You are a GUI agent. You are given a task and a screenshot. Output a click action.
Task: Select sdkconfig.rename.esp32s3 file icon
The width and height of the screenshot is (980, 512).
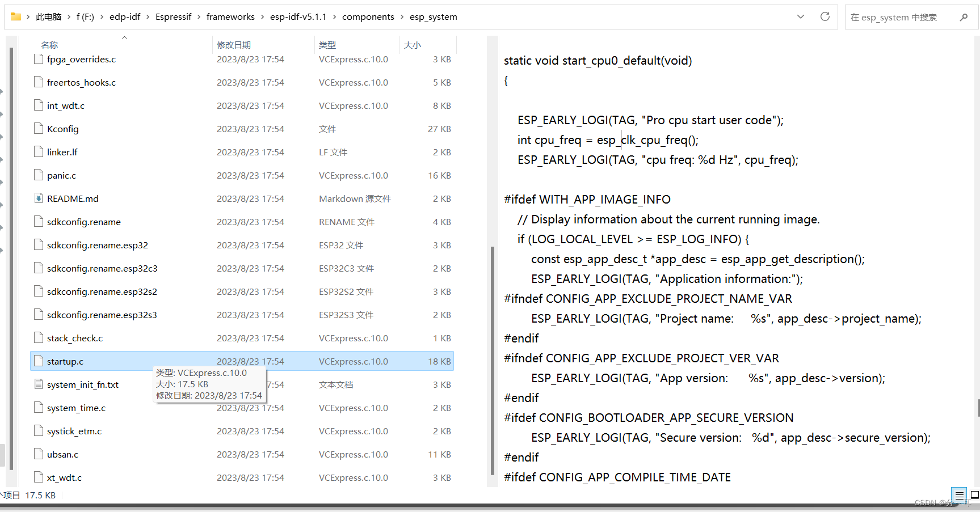(x=39, y=315)
